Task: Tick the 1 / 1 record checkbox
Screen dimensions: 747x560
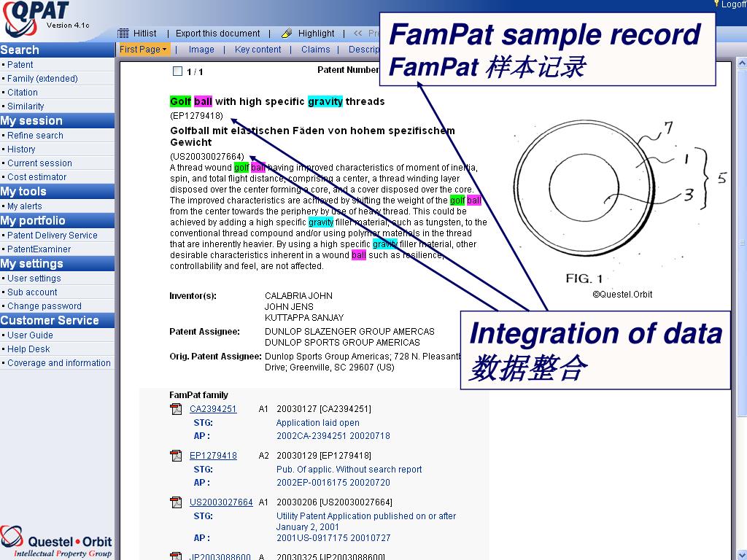Action: coord(177,71)
